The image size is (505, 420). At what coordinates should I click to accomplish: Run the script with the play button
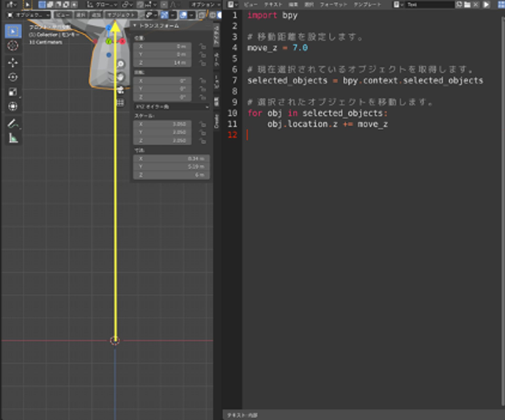point(486,4)
